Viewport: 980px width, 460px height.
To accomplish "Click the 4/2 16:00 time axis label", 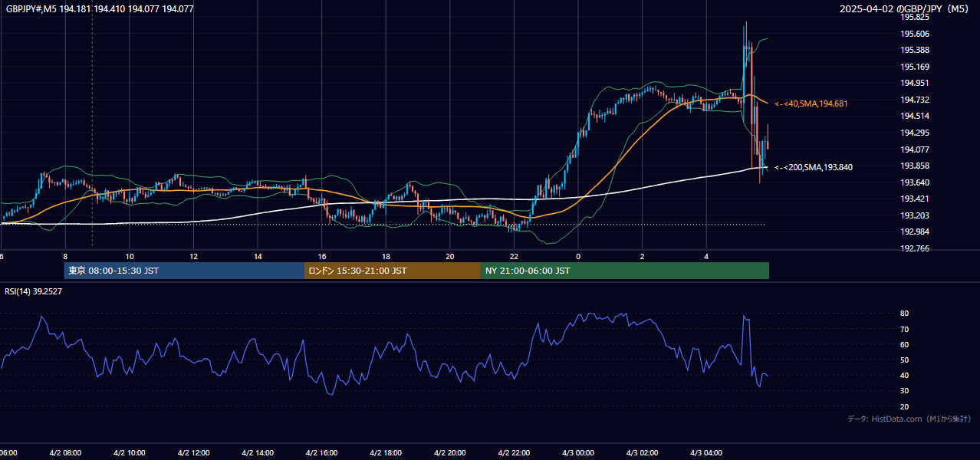I will pyautogui.click(x=321, y=453).
